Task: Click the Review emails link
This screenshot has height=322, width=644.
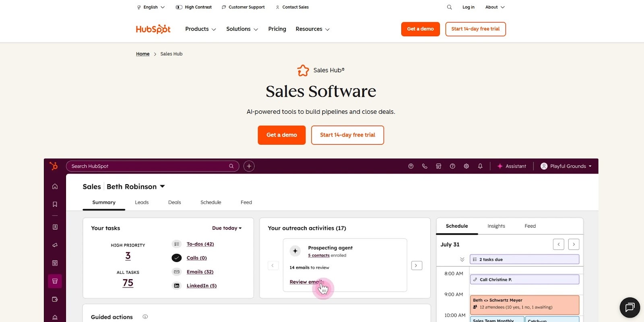Action: click(307, 282)
